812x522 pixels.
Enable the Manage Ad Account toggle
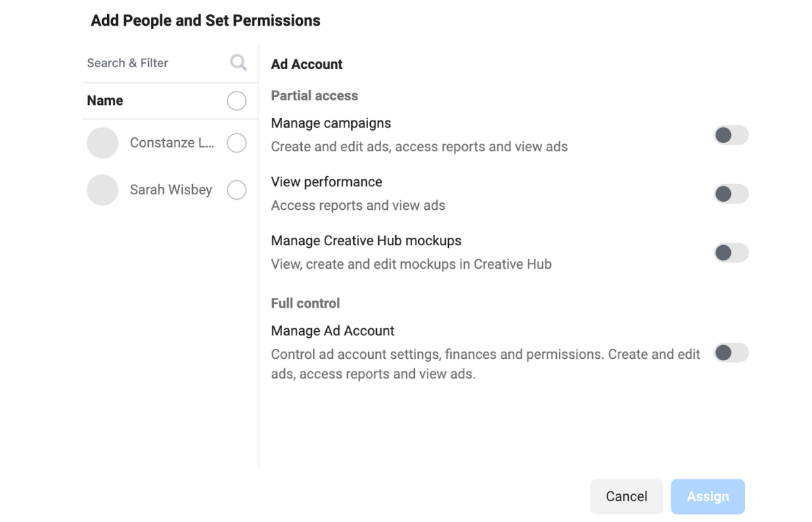click(731, 353)
